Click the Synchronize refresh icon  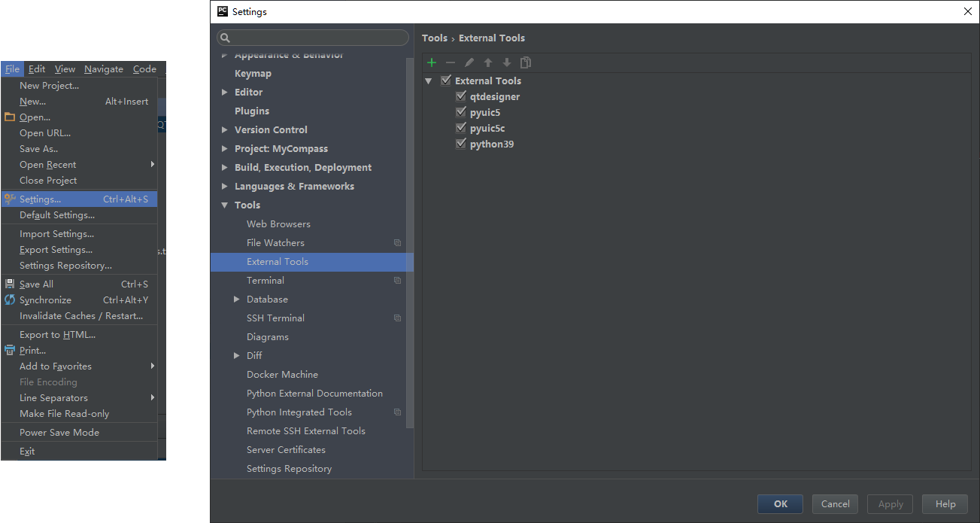pyautogui.click(x=10, y=300)
